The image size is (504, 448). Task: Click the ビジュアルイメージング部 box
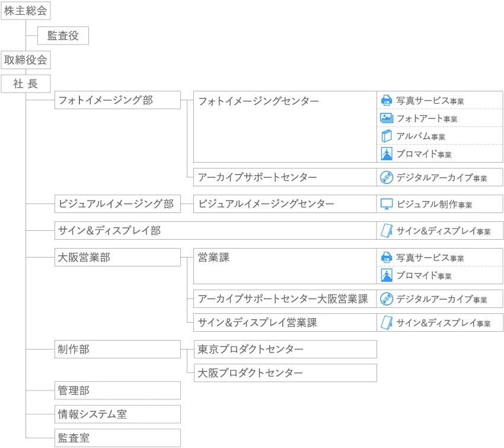(117, 204)
